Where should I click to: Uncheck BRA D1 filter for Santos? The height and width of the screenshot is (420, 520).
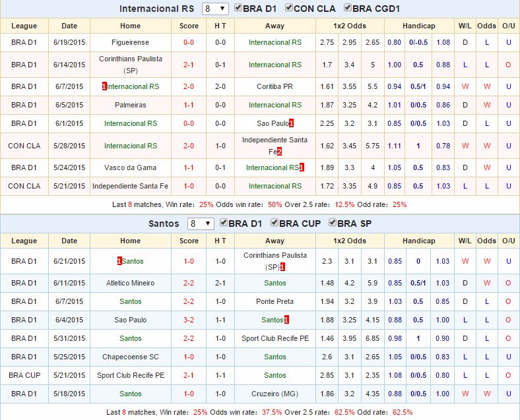pyautogui.click(x=224, y=223)
